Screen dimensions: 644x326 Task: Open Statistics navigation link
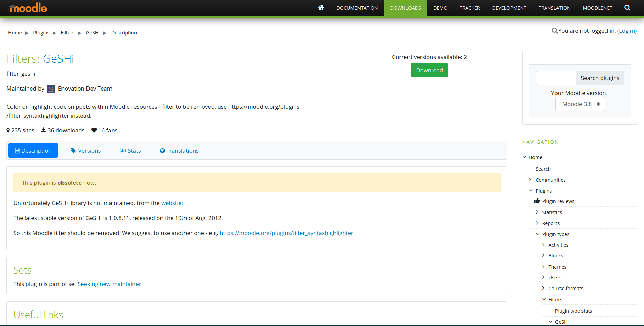click(x=552, y=212)
